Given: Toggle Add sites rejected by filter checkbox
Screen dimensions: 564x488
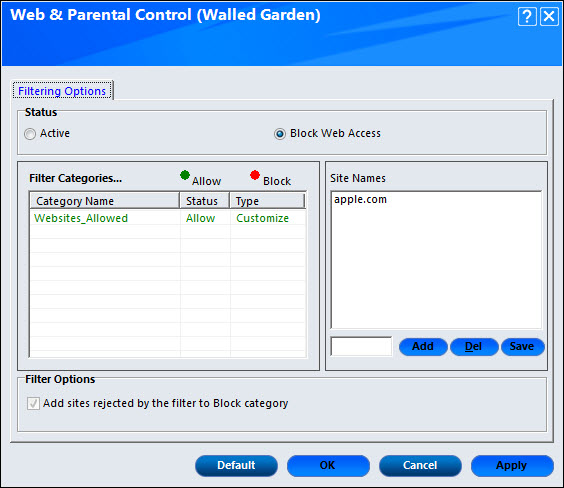Looking at the screenshot, I should (x=33, y=403).
